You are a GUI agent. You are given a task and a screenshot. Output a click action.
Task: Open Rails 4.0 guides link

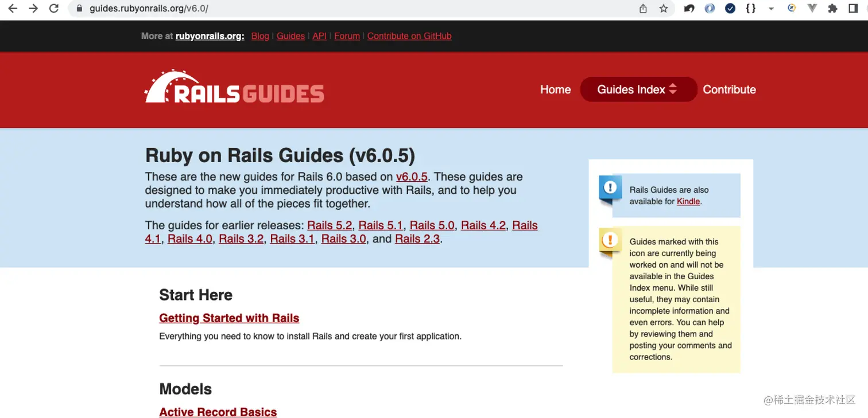coord(190,239)
